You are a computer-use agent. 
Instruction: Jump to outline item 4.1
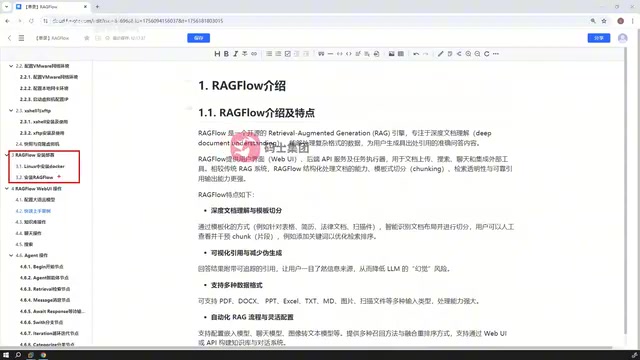tap(35, 200)
